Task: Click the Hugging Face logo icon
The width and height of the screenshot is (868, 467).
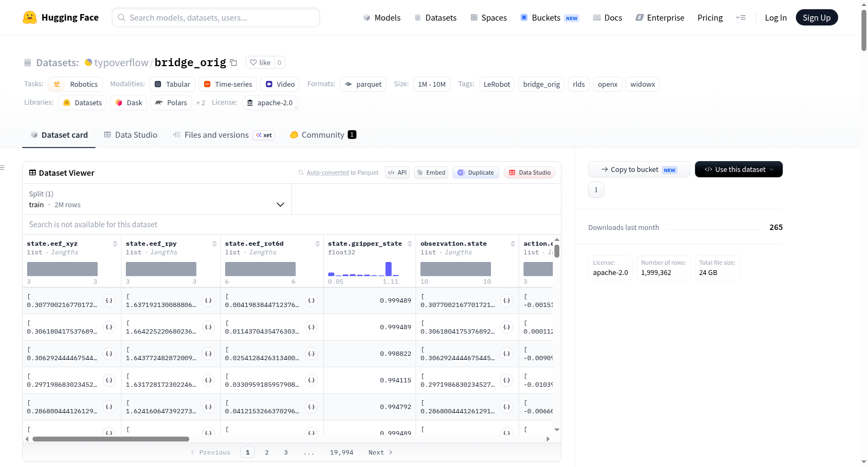Action: 30,17
